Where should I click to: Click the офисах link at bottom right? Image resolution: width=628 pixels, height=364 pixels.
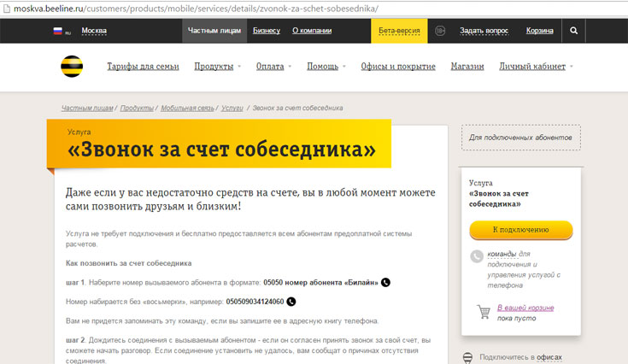coord(549,357)
